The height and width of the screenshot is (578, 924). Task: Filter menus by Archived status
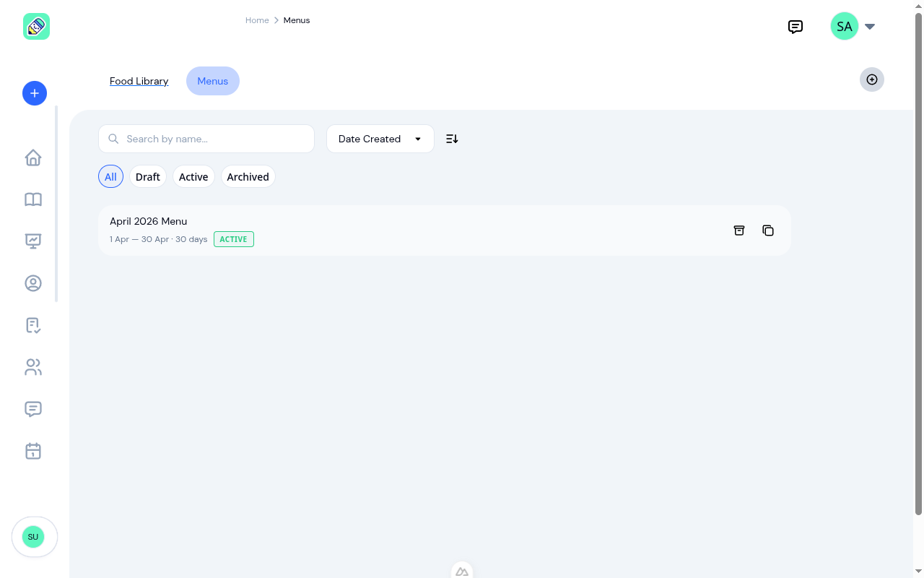click(248, 177)
